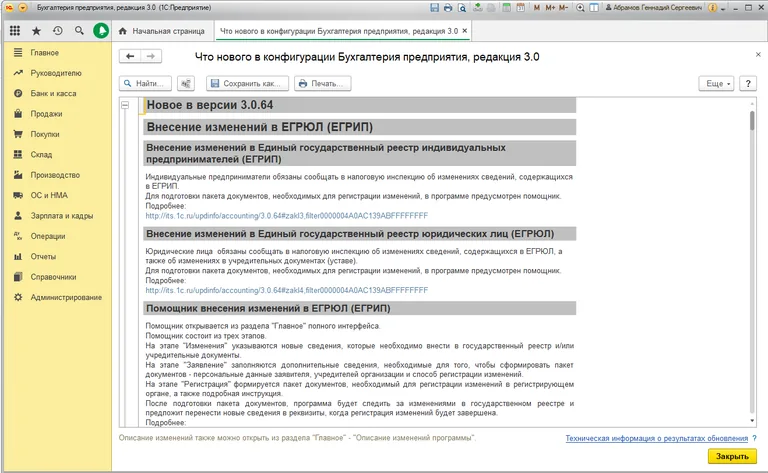768x473 pixels.
Task: Switch to 'Начальная страница' tab
Action: point(165,31)
